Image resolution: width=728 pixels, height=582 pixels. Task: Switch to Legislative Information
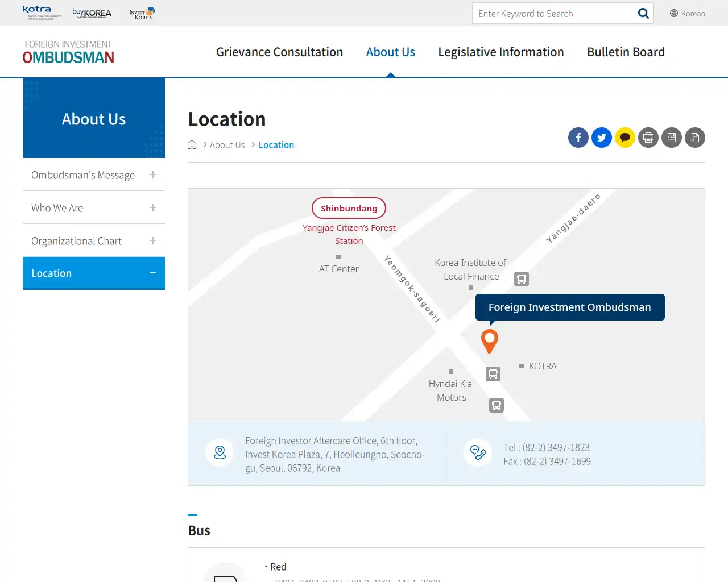pos(500,52)
